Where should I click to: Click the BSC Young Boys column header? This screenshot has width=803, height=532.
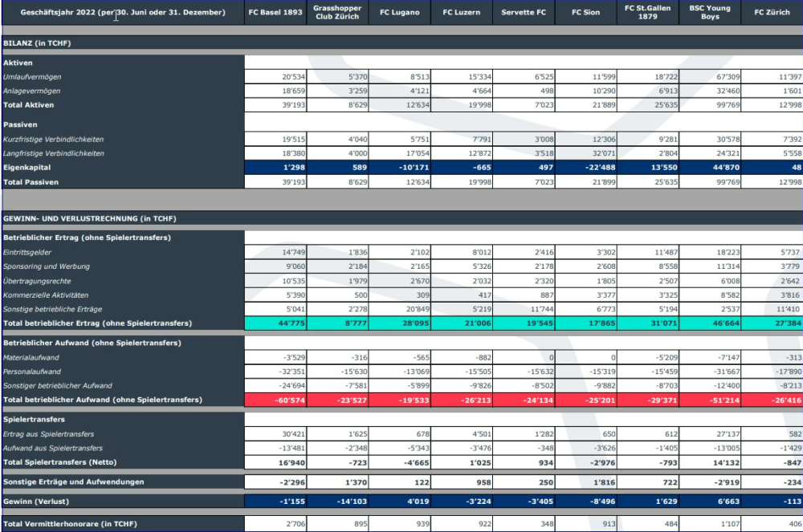coord(709,12)
